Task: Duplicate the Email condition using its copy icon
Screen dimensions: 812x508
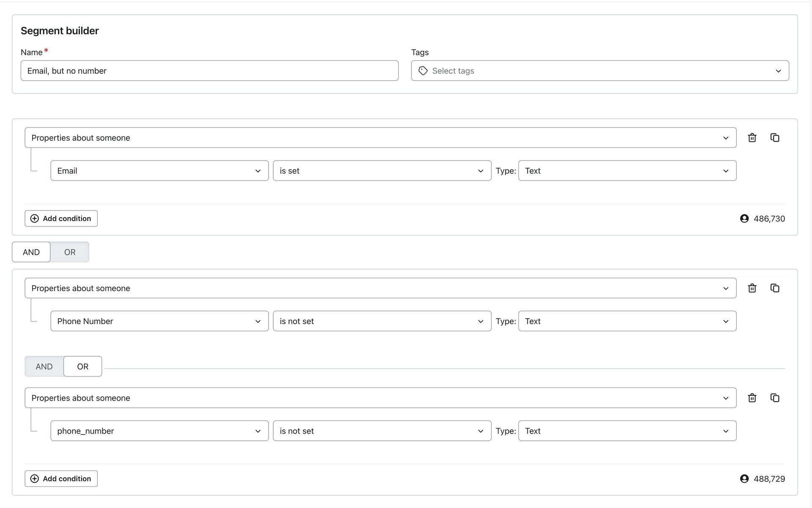Action: coord(774,138)
